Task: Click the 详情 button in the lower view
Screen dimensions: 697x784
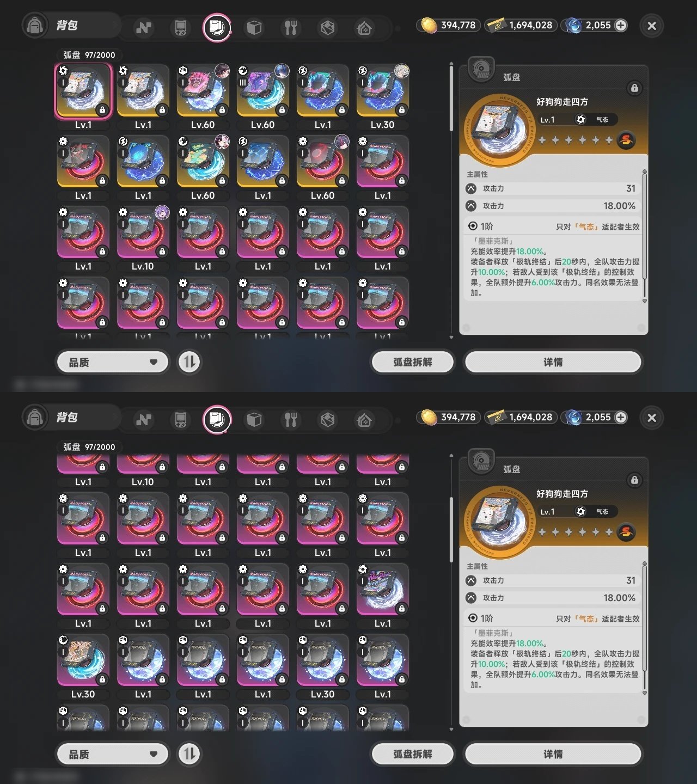Action: coord(553,754)
